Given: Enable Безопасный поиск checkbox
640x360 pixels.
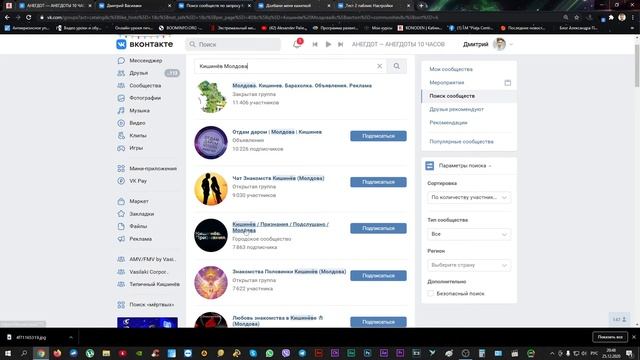Looking at the screenshot, I should (x=431, y=293).
